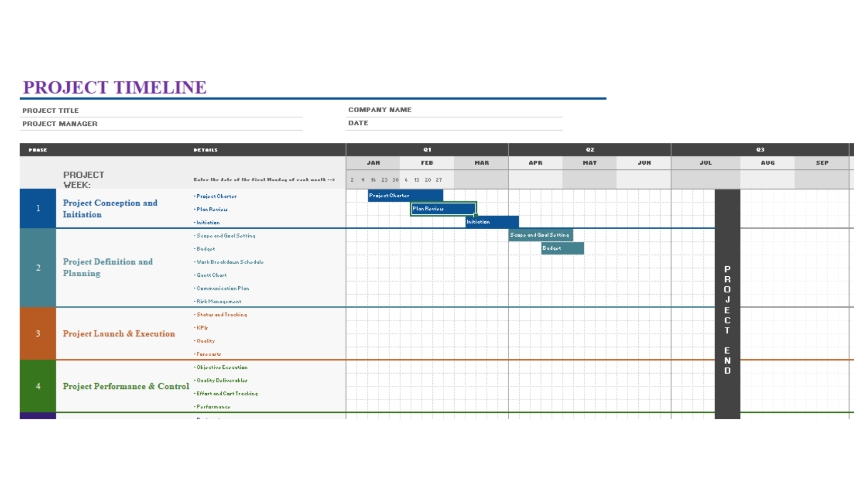The height and width of the screenshot is (489, 868).
Task: Select the Plan Review Gantt bar
Action: 443,209
